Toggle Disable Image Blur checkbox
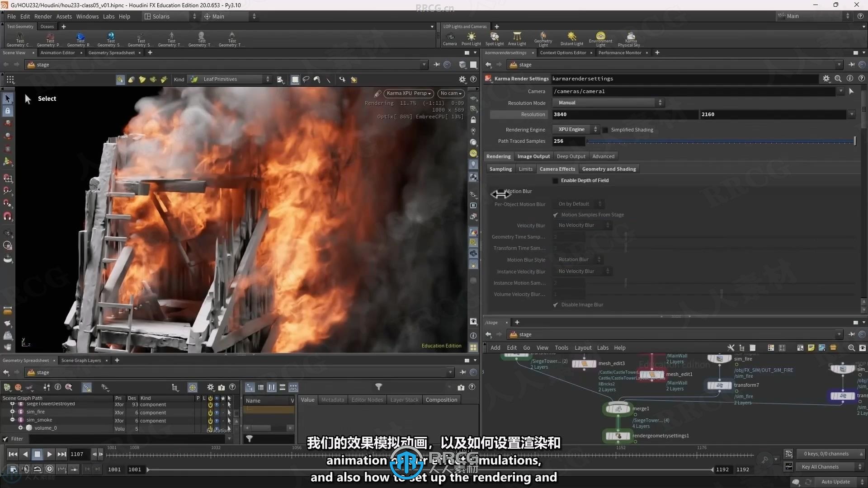This screenshot has height=488, width=868. coord(556,305)
